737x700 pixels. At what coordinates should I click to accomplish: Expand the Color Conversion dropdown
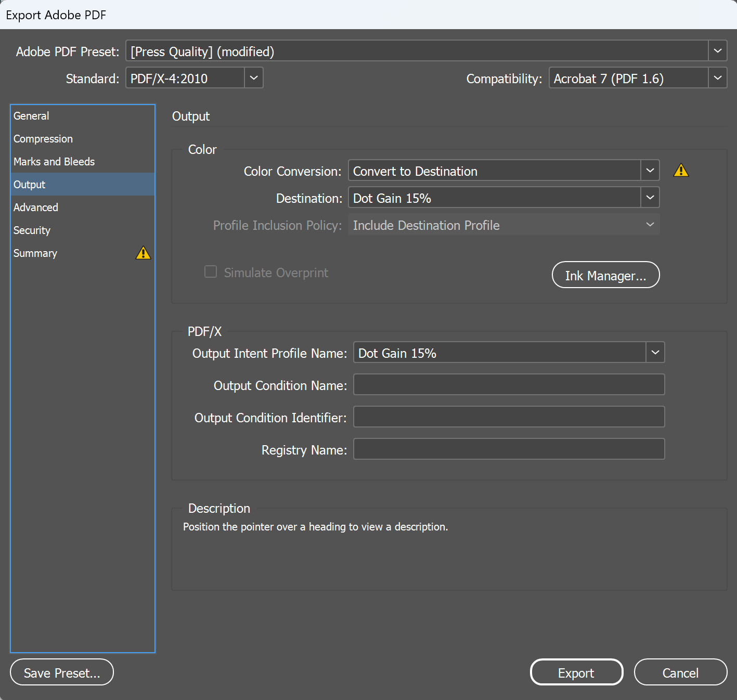coord(650,171)
